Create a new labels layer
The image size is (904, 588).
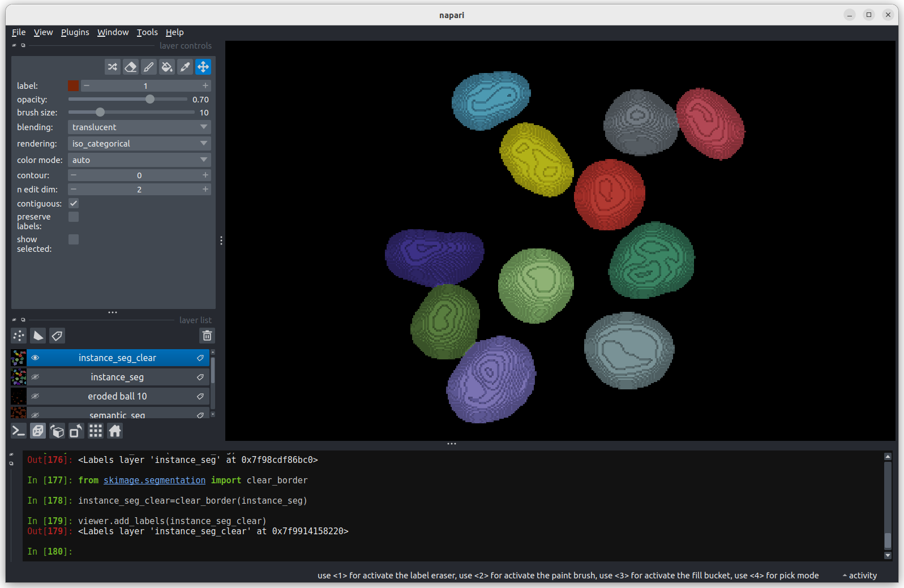(x=57, y=336)
